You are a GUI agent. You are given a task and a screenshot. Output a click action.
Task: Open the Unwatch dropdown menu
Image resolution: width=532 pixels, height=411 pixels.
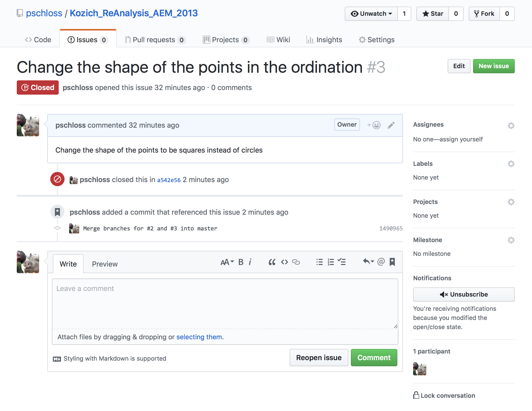(371, 14)
